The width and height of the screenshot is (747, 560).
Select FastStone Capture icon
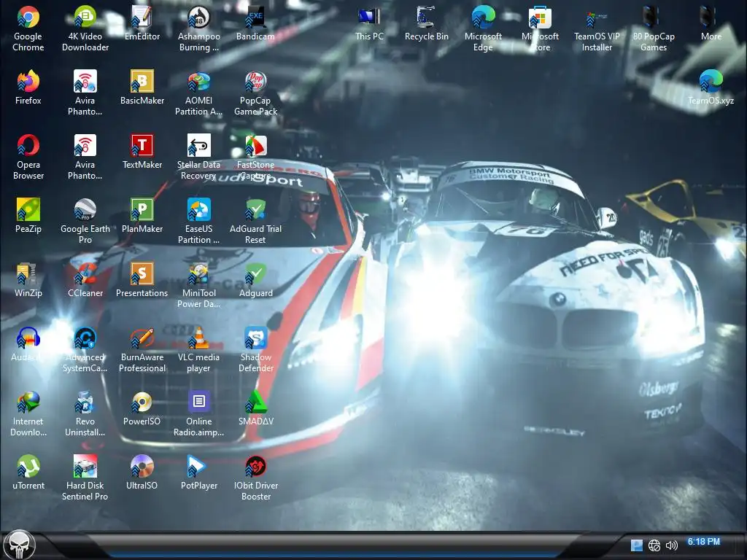(x=255, y=146)
